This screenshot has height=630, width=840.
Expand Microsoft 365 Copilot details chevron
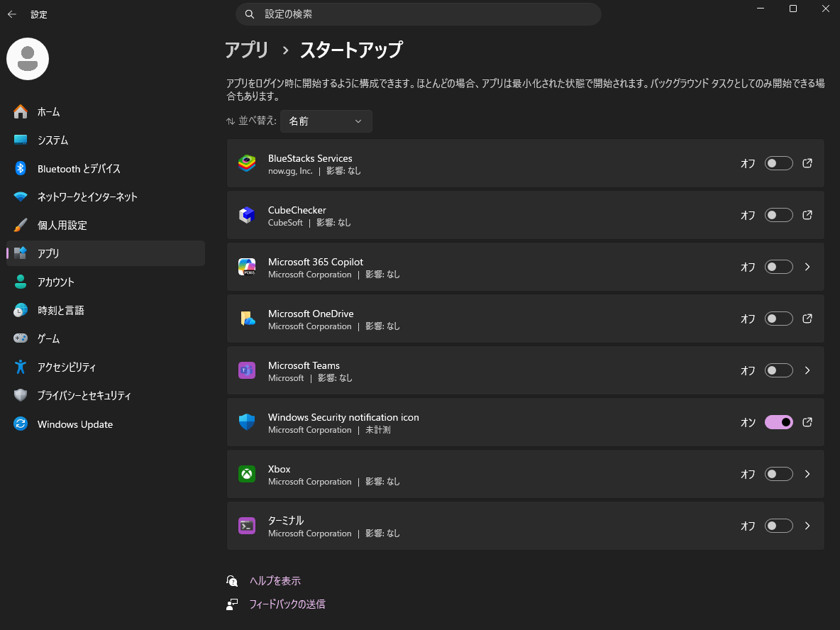807,267
